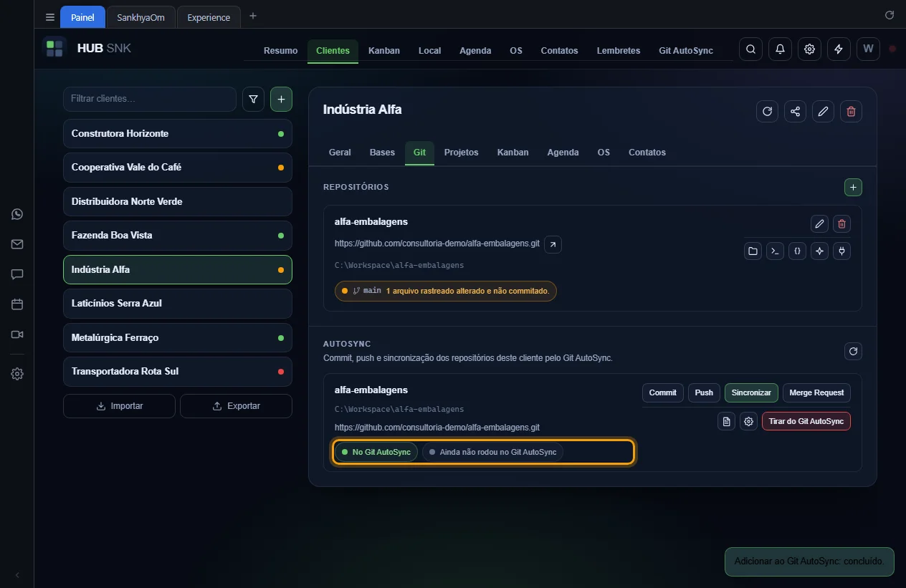Refresh the AutoSync section
Viewport: 906px width, 588px height.
(x=853, y=351)
